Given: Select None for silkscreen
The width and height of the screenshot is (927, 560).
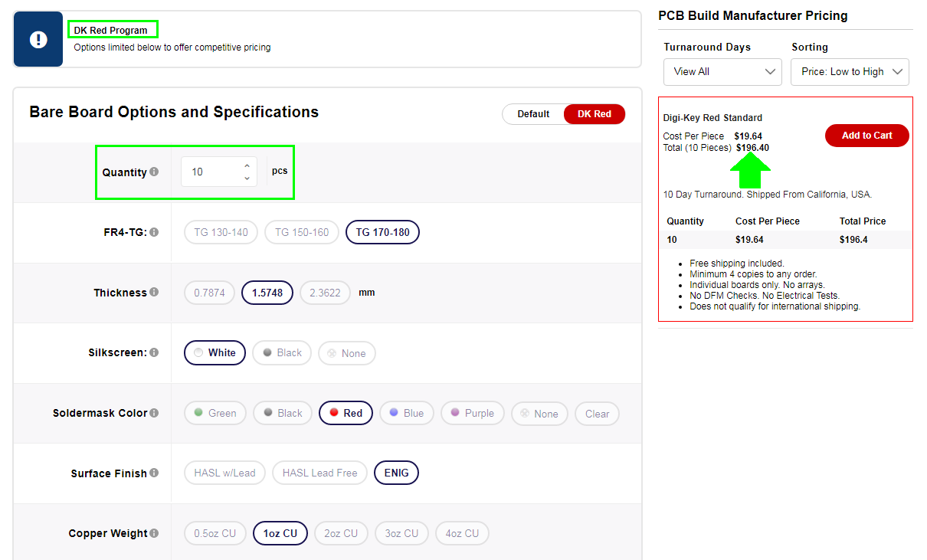Looking at the screenshot, I should [346, 353].
